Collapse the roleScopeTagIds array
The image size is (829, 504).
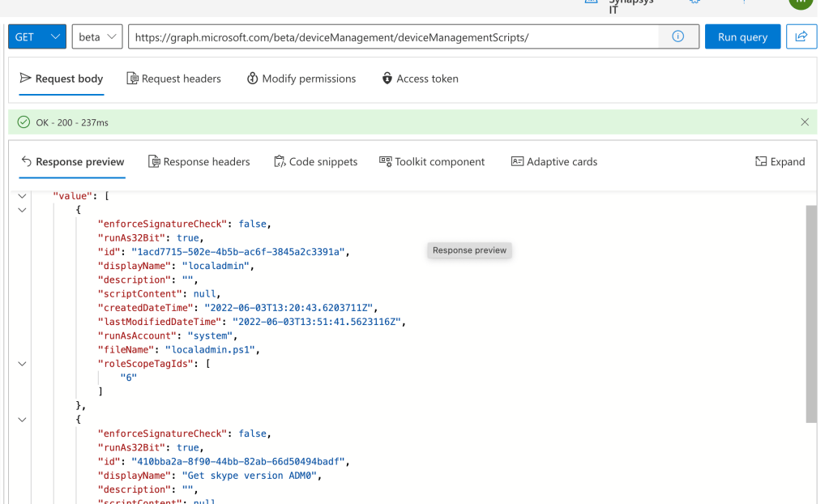[x=22, y=364]
